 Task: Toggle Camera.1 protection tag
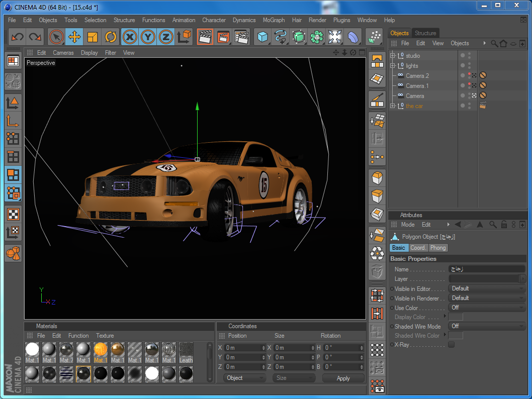483,85
